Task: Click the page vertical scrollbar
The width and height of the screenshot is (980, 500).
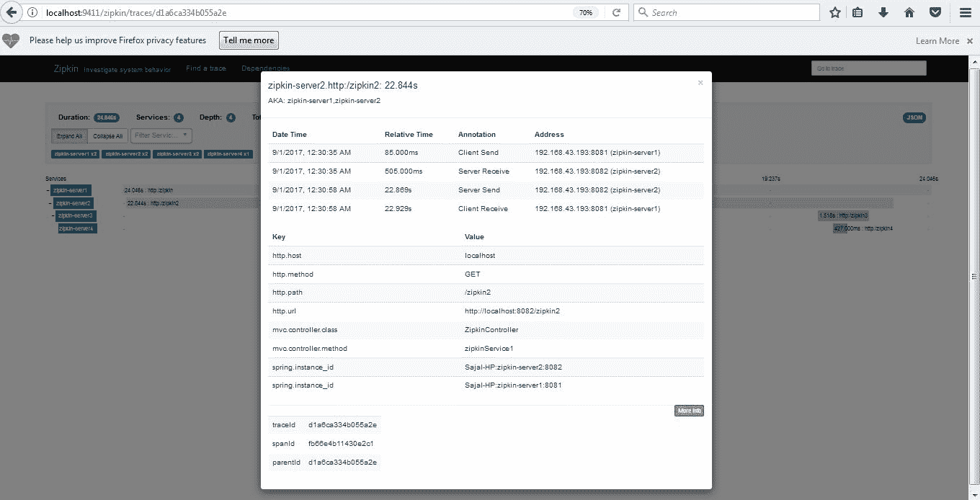Action: pyautogui.click(x=974, y=277)
